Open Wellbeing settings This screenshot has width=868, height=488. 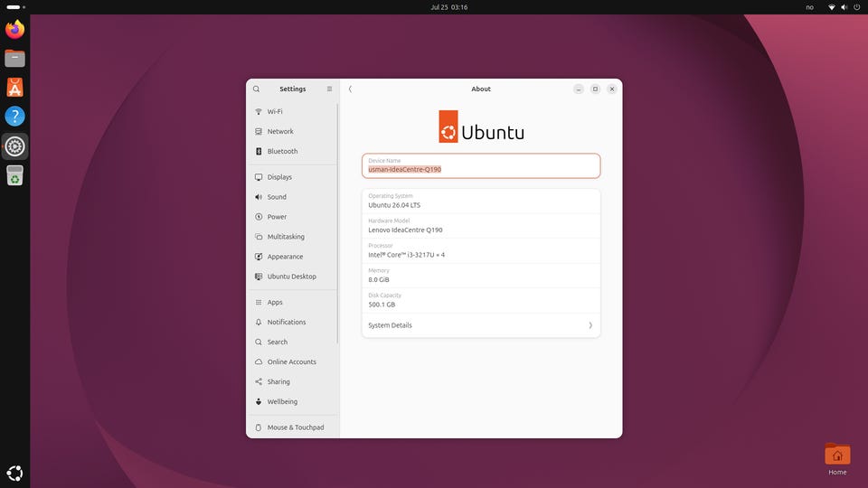[x=292, y=401]
